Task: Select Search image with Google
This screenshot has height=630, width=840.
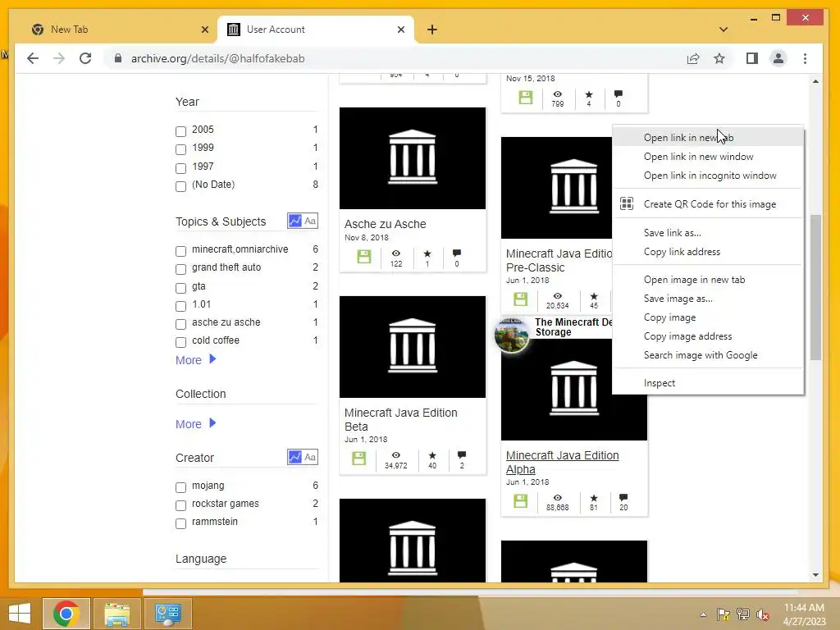Action: tap(708, 354)
